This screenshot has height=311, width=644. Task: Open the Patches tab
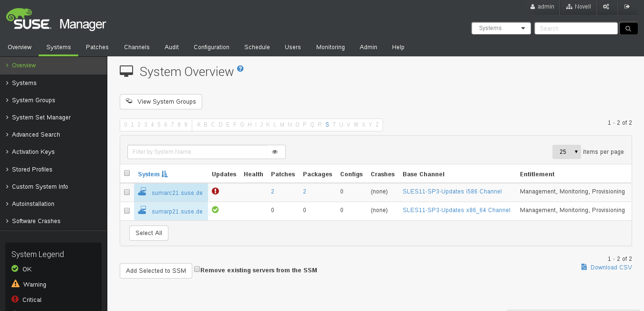tap(97, 47)
